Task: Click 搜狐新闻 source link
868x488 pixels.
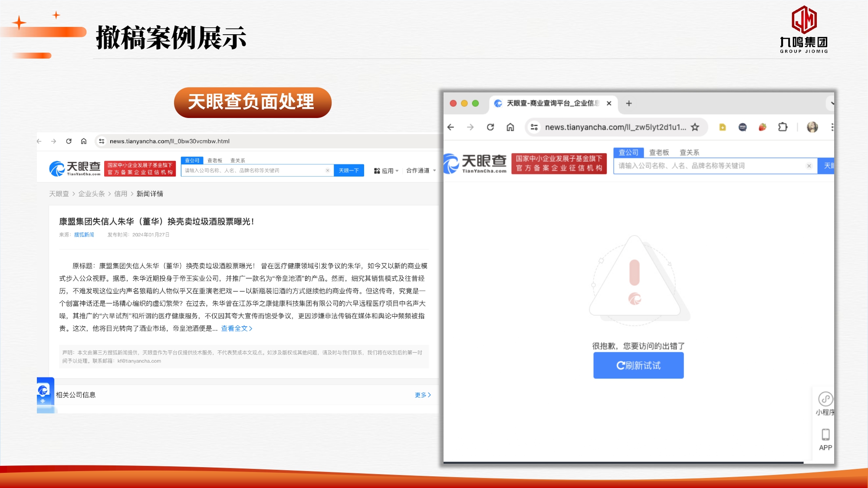Action: [x=84, y=235]
